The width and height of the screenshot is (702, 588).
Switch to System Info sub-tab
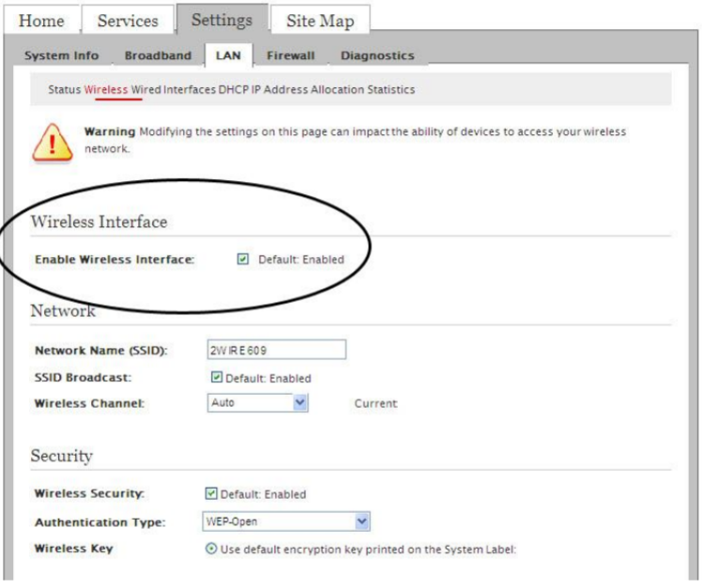pos(61,55)
